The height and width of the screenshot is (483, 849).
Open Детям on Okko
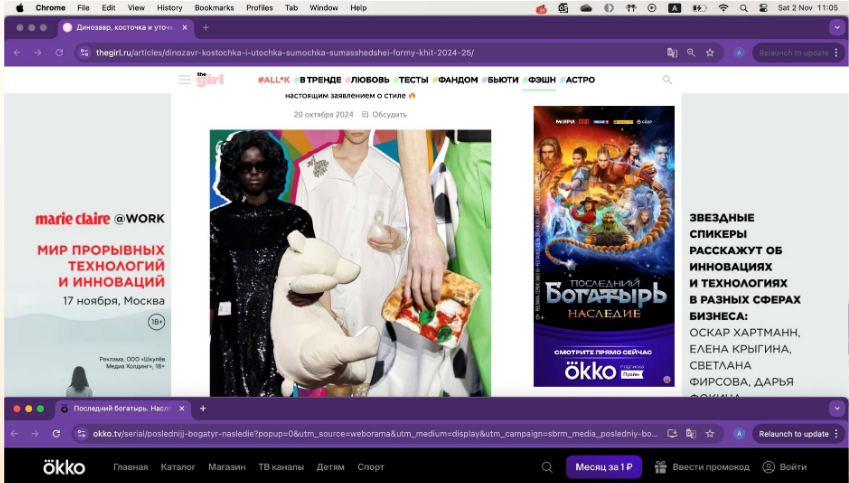tap(330, 467)
